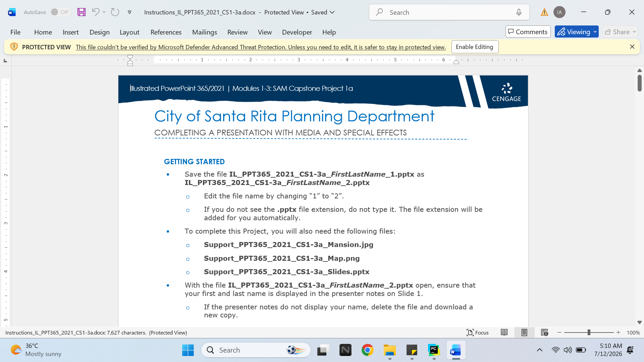644x362 pixels.
Task: Expand the Viewing mode dropdown
Action: click(x=595, y=32)
